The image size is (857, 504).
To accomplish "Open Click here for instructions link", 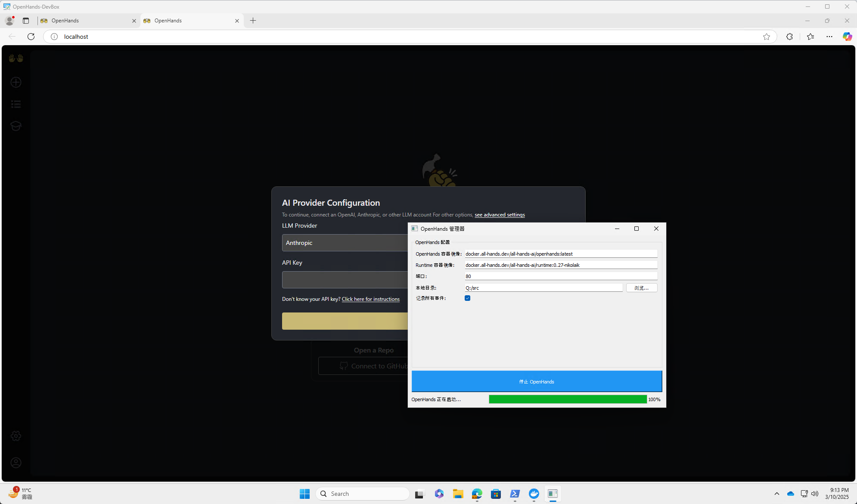I will coord(370,299).
